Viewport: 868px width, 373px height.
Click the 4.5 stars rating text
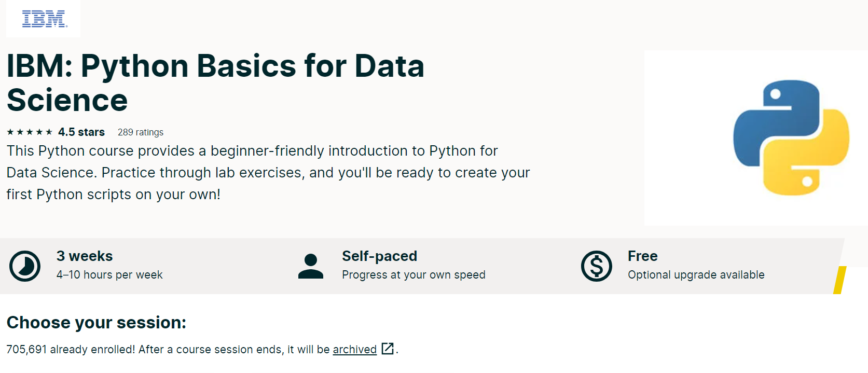(x=81, y=132)
